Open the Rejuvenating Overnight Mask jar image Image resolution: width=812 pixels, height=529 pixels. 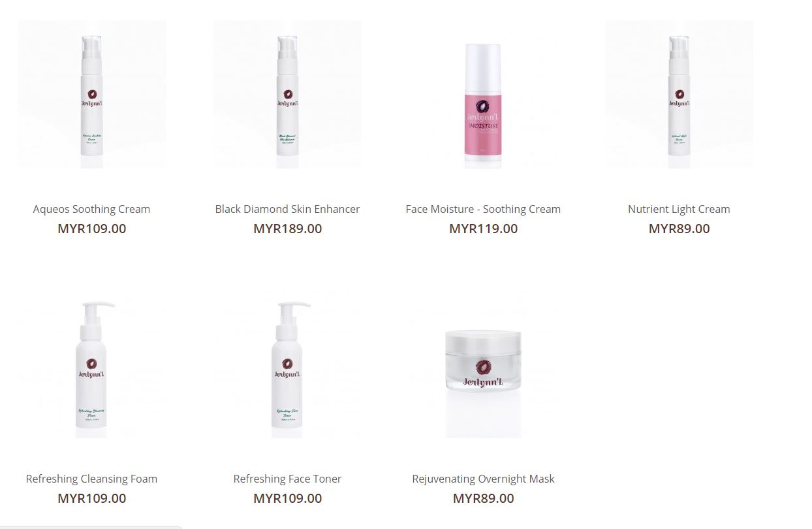tap(483, 364)
